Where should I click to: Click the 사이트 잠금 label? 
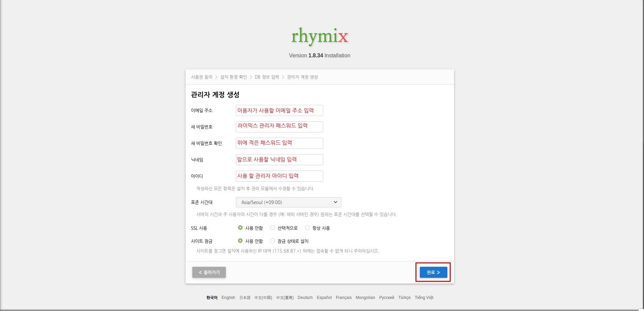[x=202, y=241]
